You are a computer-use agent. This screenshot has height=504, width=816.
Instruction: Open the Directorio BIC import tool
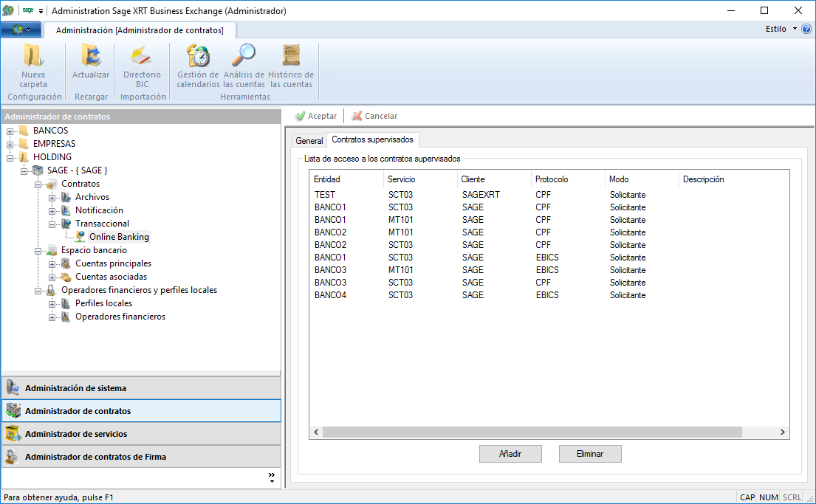141,57
